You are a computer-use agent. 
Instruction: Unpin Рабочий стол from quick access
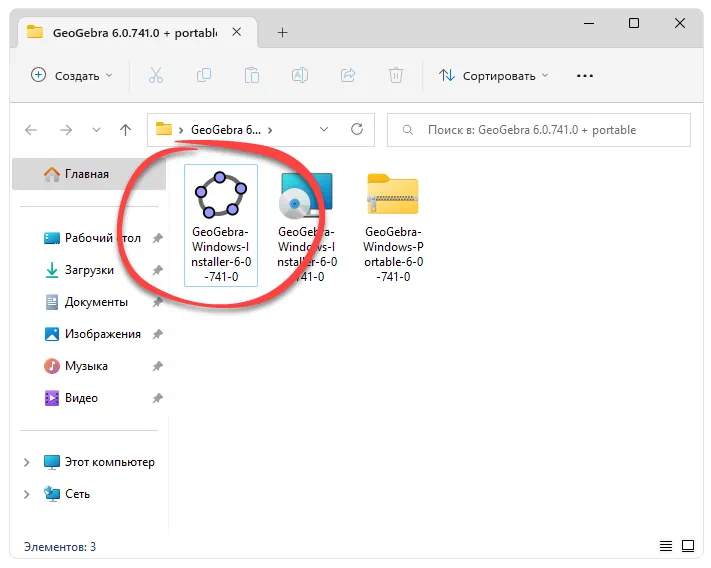click(157, 238)
